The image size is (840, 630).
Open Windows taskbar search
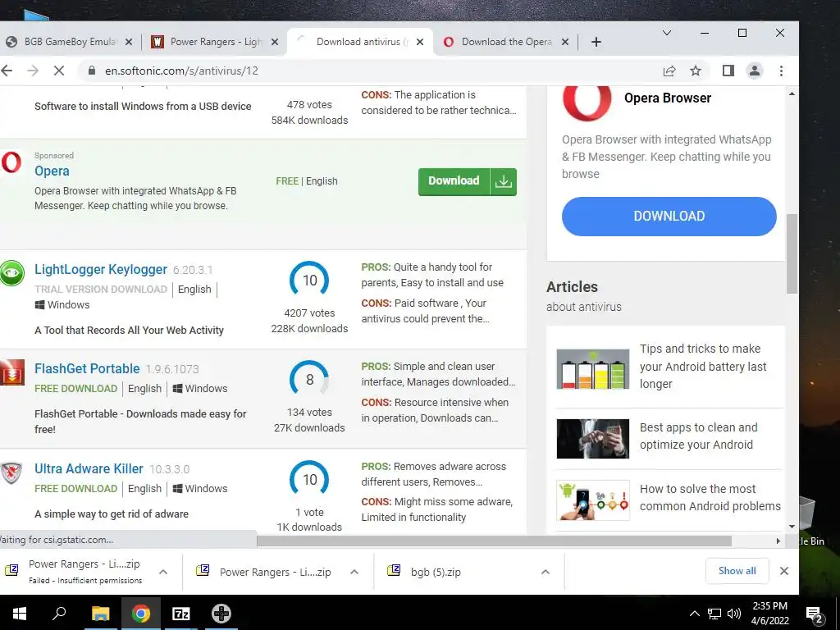(x=59, y=614)
